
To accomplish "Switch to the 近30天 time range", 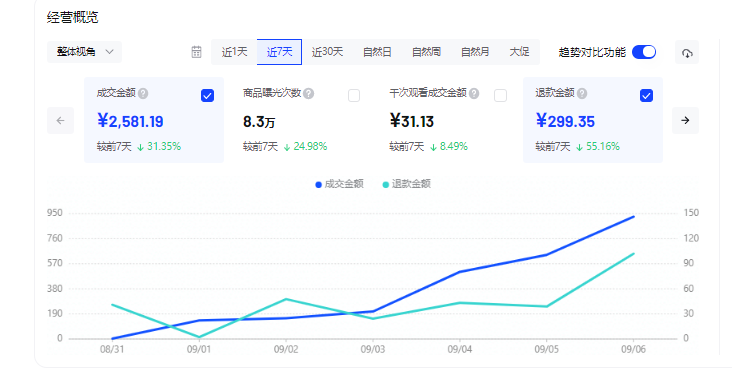I will point(327,52).
